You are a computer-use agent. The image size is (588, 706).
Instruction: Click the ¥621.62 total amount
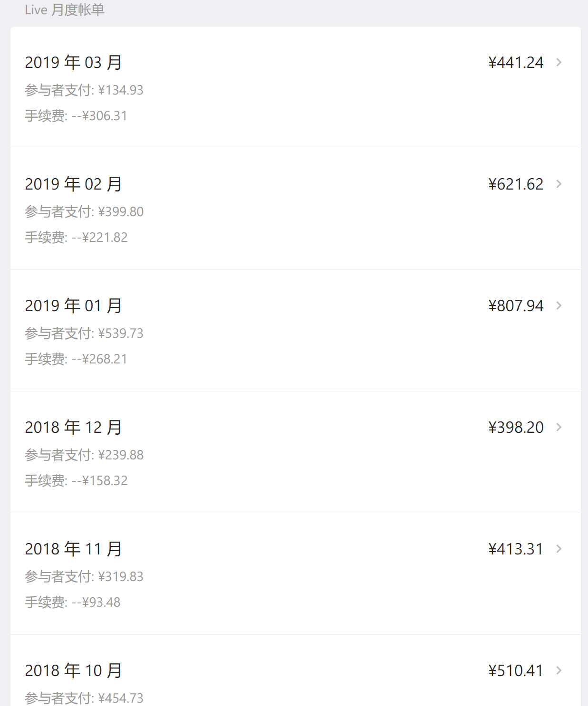pos(516,184)
